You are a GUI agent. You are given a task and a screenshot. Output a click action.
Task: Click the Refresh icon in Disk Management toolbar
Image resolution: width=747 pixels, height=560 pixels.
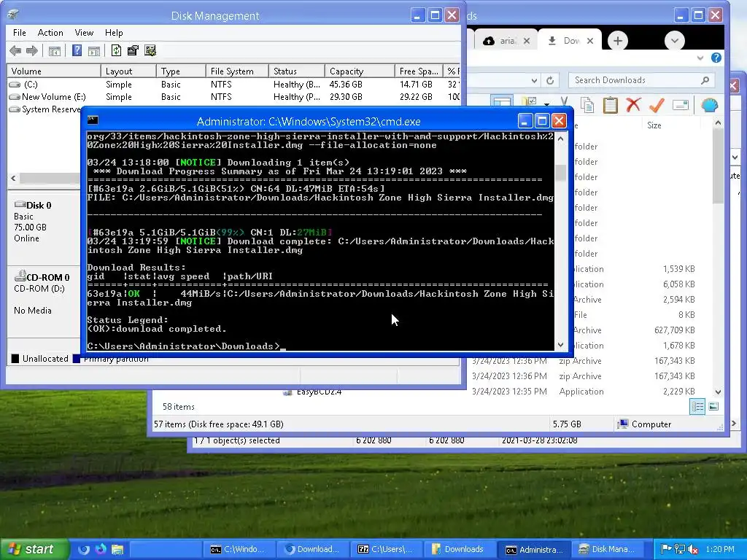pyautogui.click(x=116, y=50)
